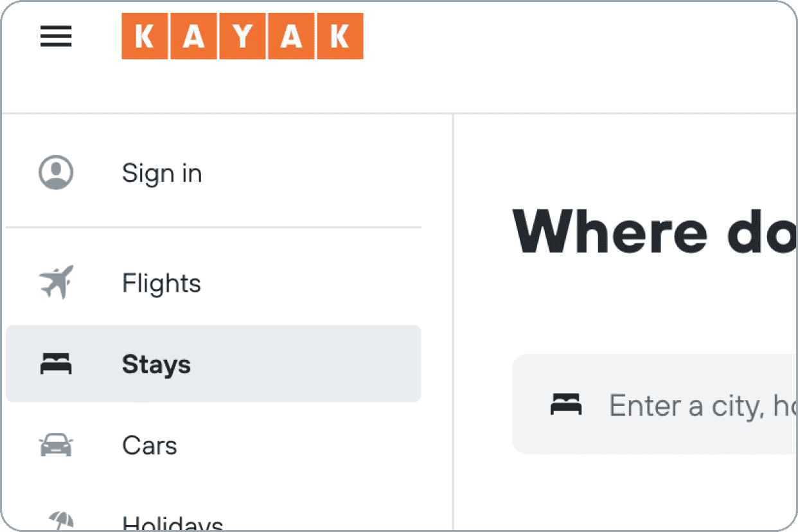
Task: Focus the 'Enter a city' search field
Action: click(654, 404)
